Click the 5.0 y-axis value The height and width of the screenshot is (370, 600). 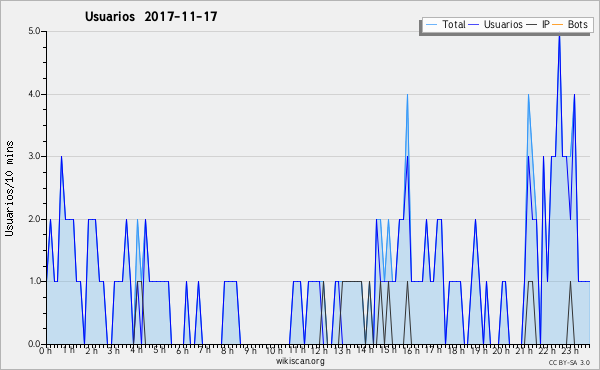tap(34, 31)
